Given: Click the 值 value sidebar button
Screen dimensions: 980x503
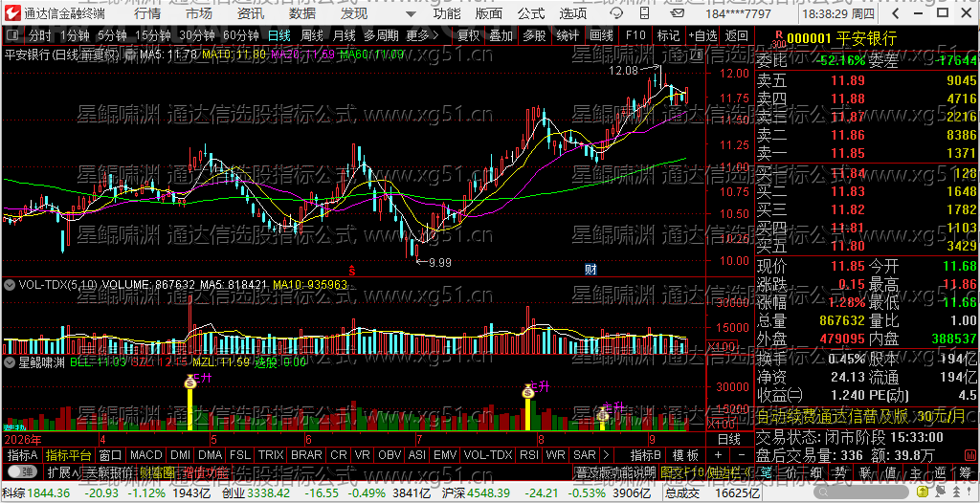Looking at the screenshot, I should pyautogui.click(x=891, y=471).
